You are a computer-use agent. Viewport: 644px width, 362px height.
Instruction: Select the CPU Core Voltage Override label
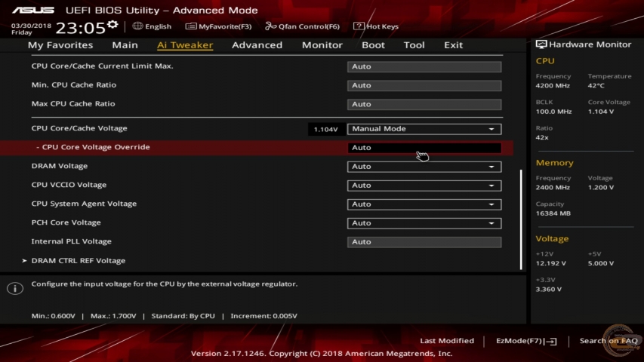pyautogui.click(x=93, y=147)
